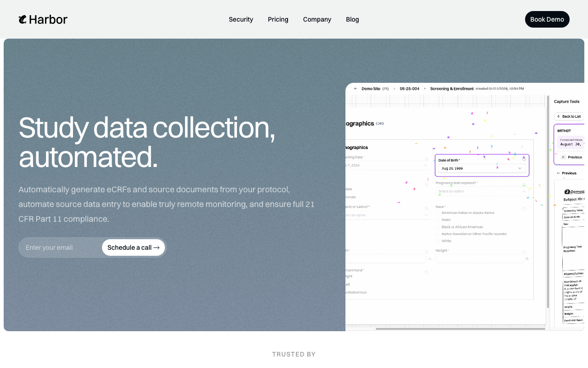Click the Enter your email field
The width and height of the screenshot is (588, 368).
[60, 247]
